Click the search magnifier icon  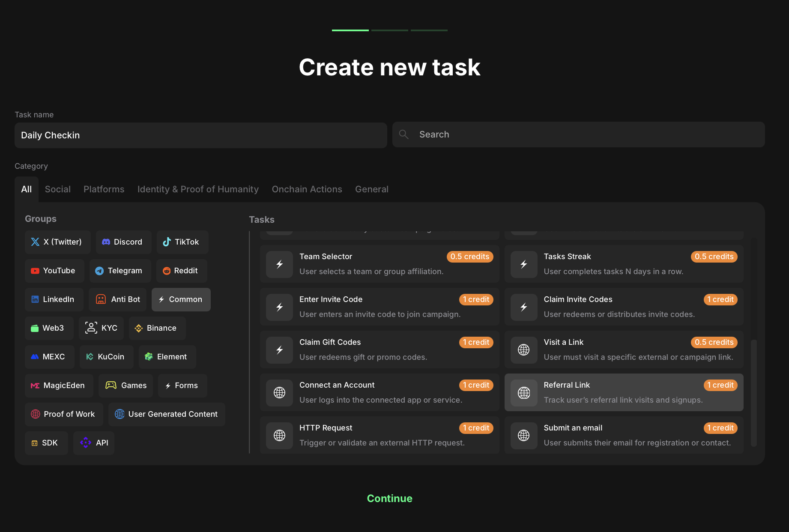tap(403, 134)
